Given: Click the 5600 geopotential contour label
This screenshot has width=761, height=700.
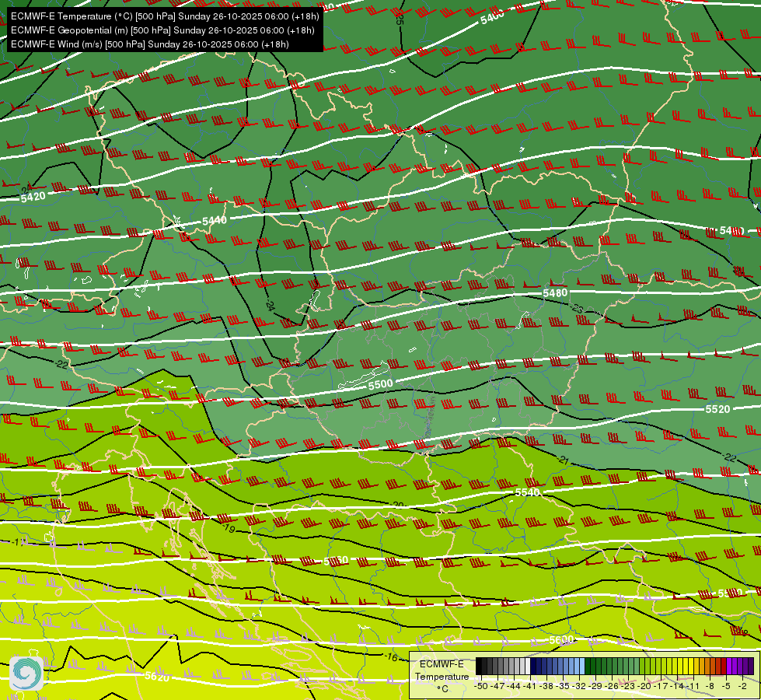Looking at the screenshot, I should point(561,640).
